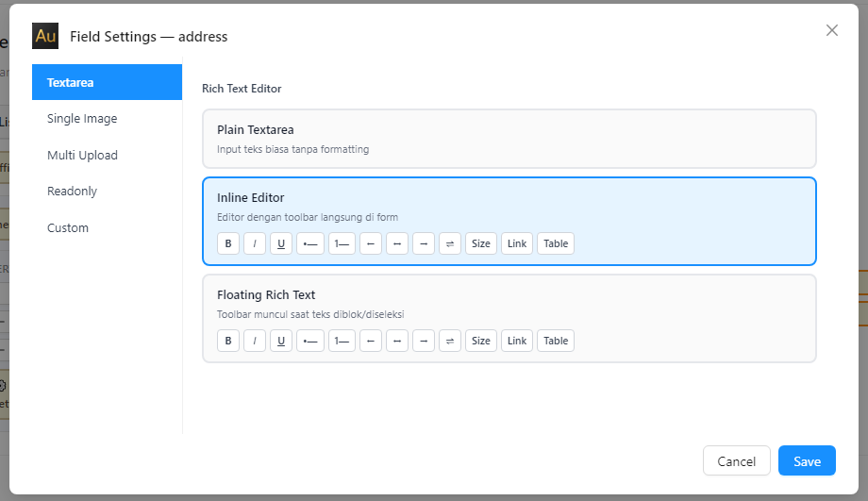868x501 pixels.
Task: Click align right arrow in Floating Rich Text toolbar
Action: pyautogui.click(x=424, y=341)
